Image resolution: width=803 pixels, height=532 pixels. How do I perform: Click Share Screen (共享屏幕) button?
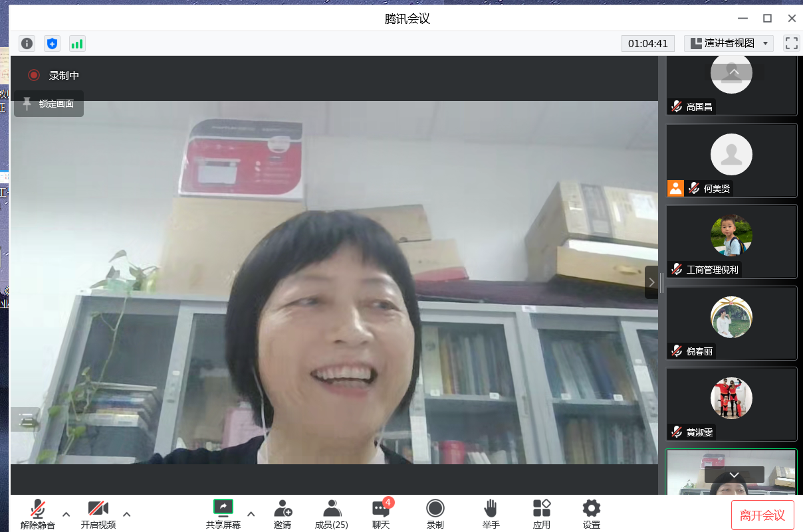pos(223,514)
